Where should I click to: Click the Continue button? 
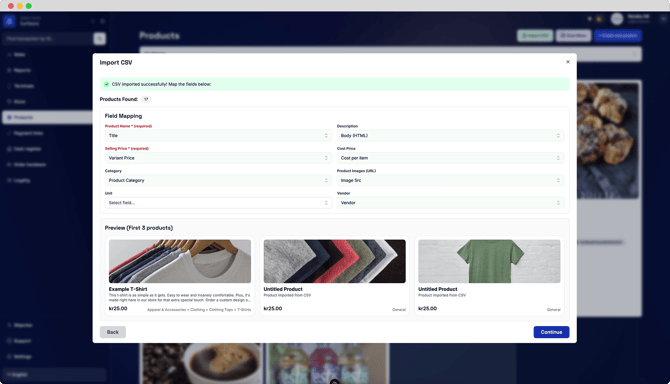point(551,332)
